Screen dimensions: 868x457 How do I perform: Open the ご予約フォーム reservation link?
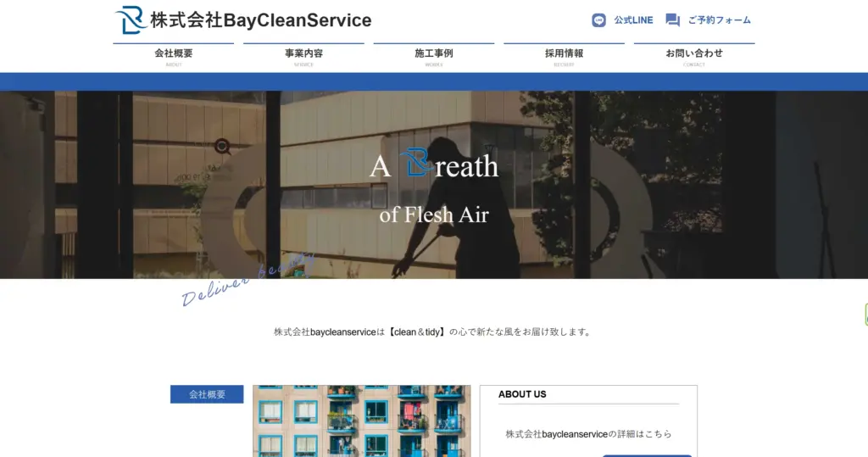click(719, 20)
